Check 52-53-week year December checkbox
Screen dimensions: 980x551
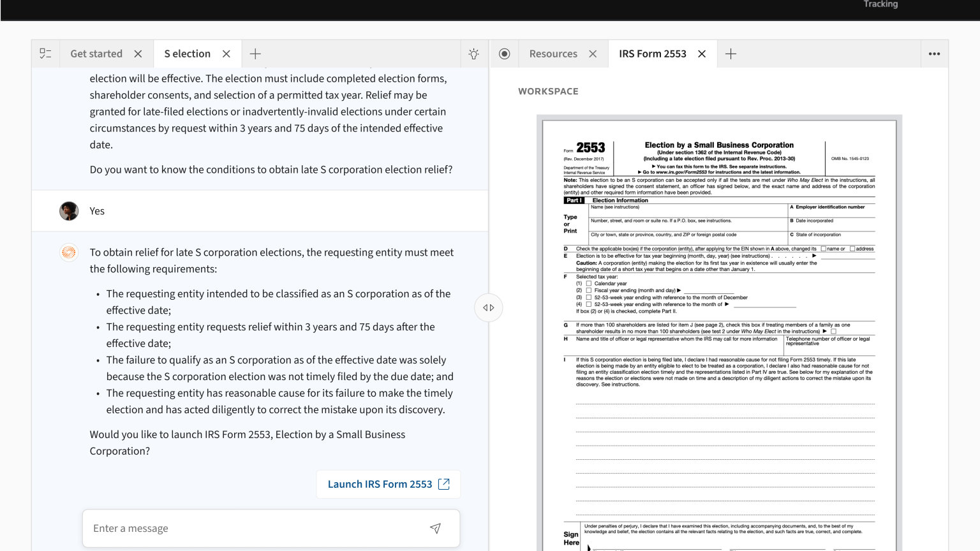click(x=589, y=298)
